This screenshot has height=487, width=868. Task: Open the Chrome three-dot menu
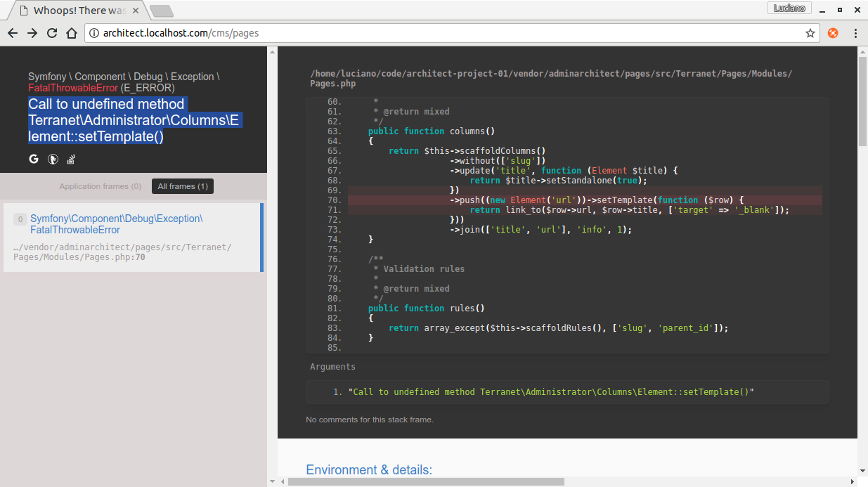[855, 33]
